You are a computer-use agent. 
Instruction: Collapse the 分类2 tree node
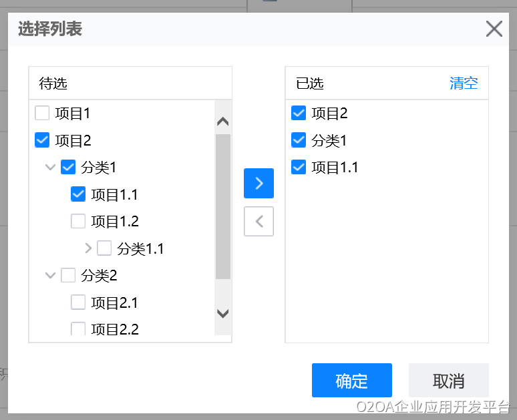tap(50, 275)
